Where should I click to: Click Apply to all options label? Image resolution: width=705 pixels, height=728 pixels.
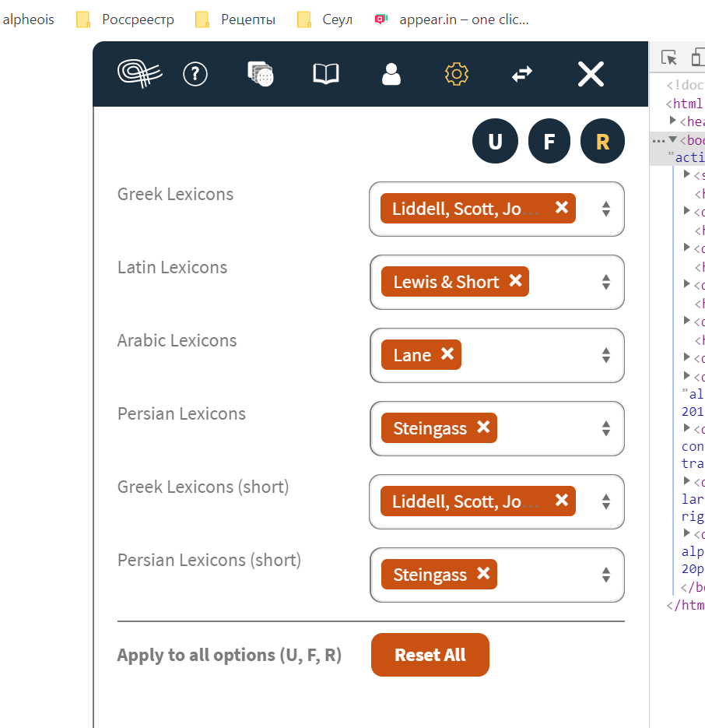(230, 655)
